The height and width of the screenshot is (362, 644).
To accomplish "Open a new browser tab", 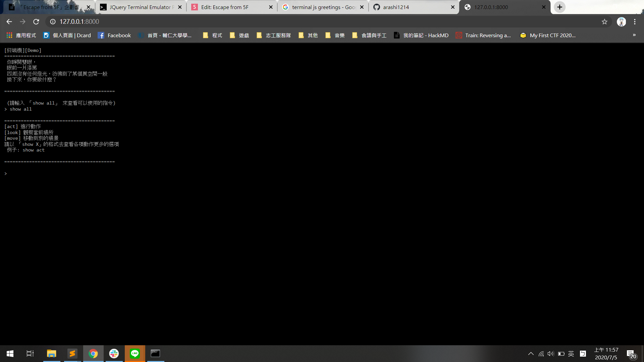I will [x=559, y=7].
